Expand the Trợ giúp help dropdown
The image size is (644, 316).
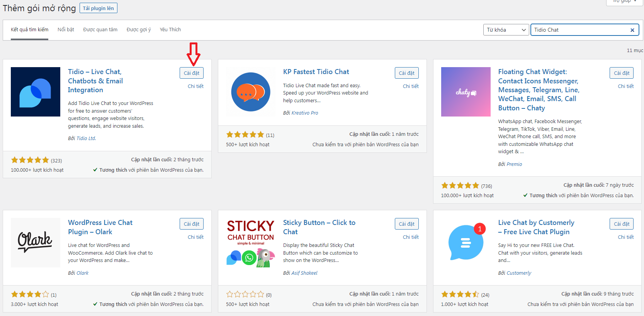(625, 2)
